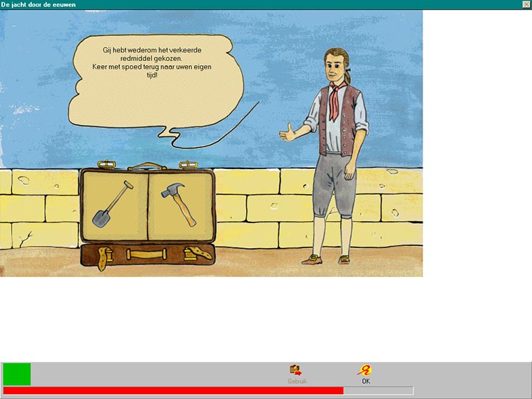Click the green square indicator

(x=17, y=374)
